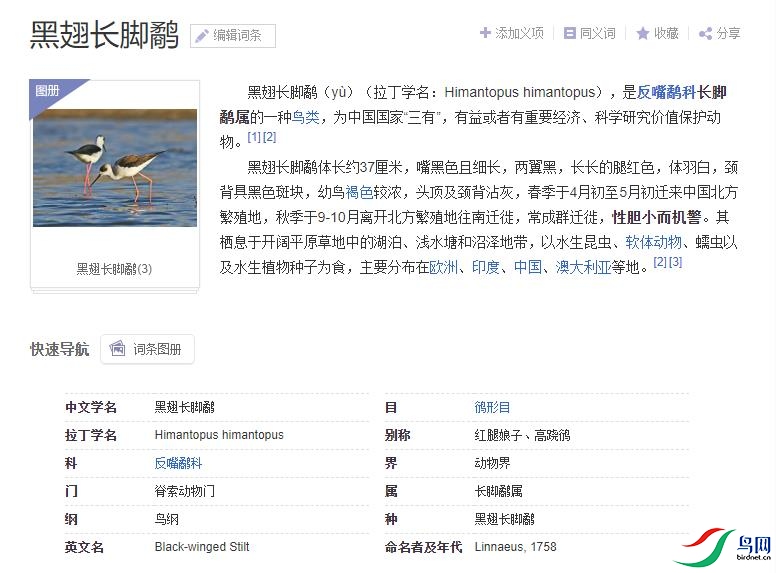Click the picture icon in 词条图册

[x=117, y=348]
